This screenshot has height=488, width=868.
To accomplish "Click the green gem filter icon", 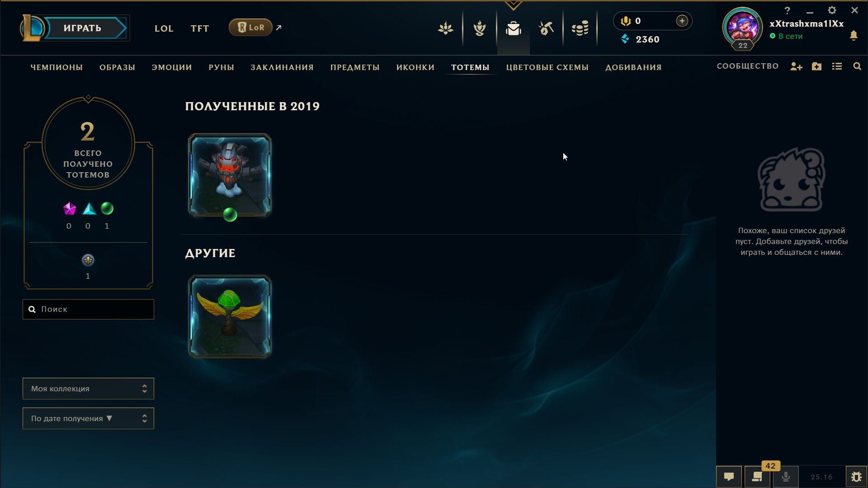I will 107,208.
